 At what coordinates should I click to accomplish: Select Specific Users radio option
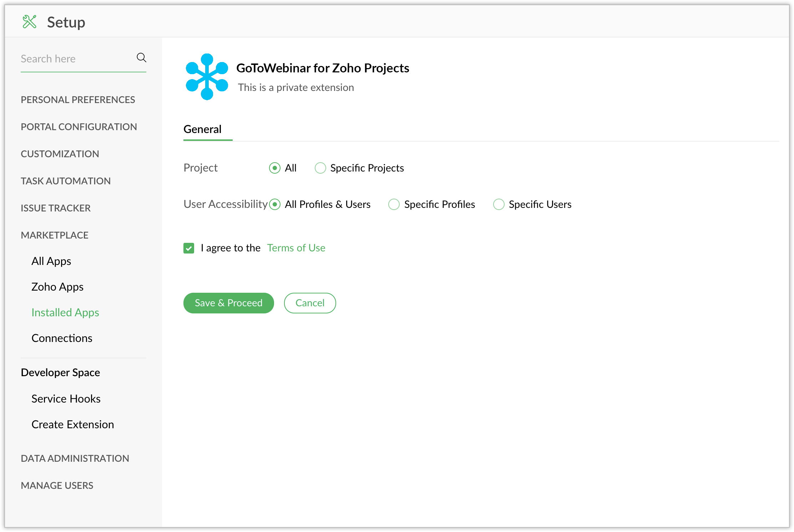[499, 204]
